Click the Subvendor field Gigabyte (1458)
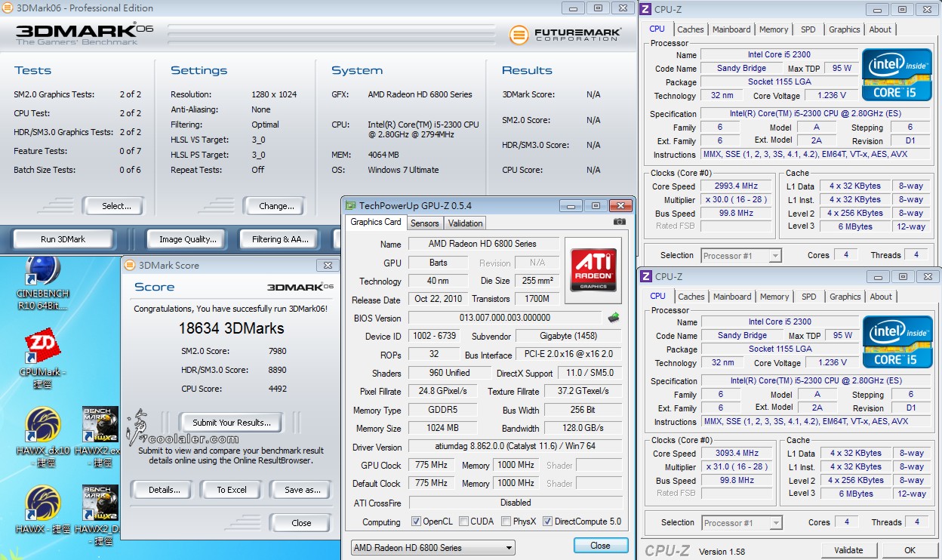The height and width of the screenshot is (560, 942). pos(568,336)
